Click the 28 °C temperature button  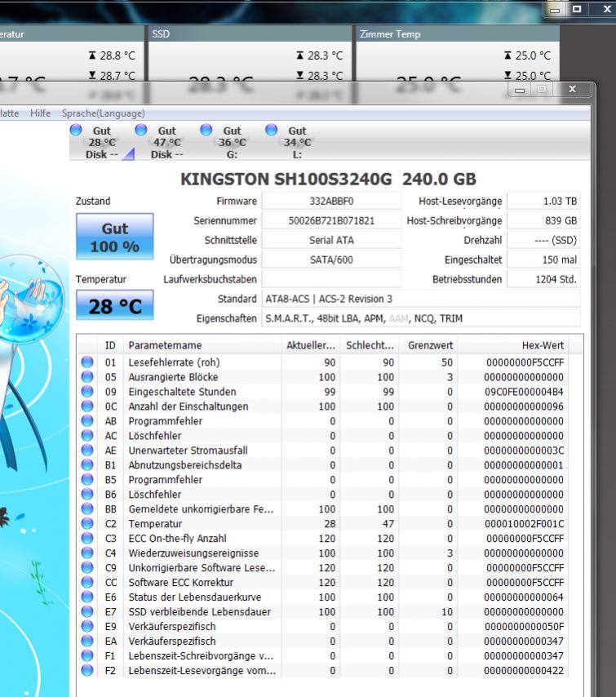pyautogui.click(x=115, y=305)
